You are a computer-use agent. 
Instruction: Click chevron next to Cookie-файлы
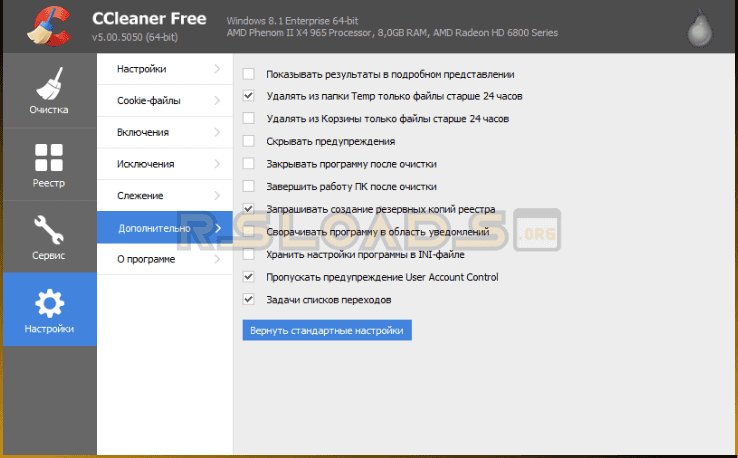217,100
